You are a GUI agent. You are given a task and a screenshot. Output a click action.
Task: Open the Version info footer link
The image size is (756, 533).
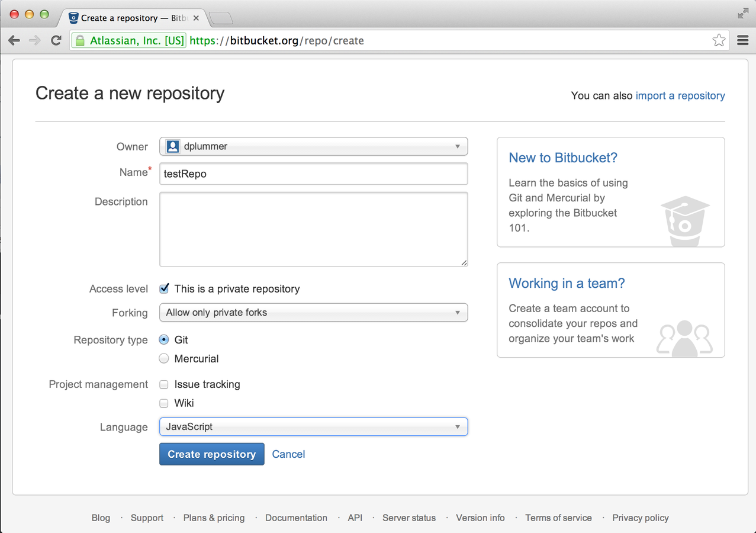tap(480, 518)
